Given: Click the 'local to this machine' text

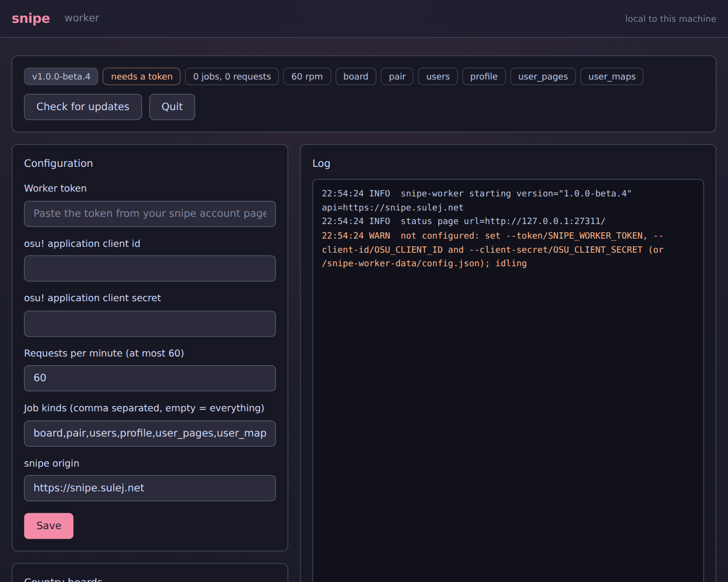Looking at the screenshot, I should coord(670,19).
